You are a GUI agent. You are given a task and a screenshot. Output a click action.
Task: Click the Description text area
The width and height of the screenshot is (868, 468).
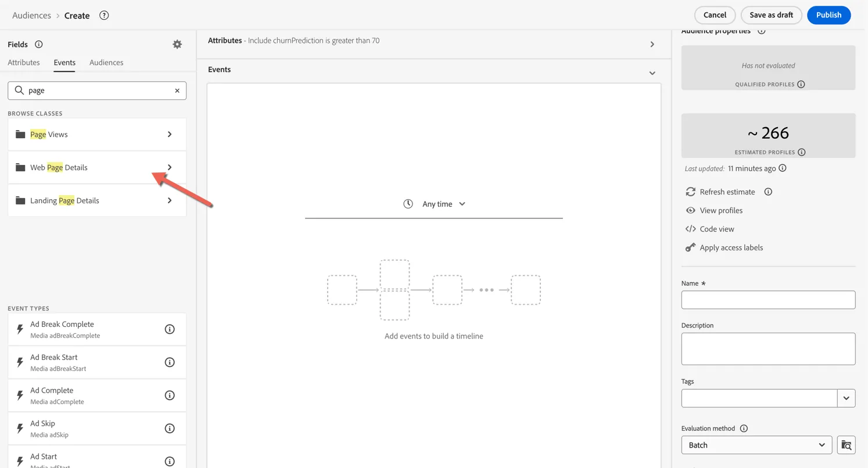(768, 349)
